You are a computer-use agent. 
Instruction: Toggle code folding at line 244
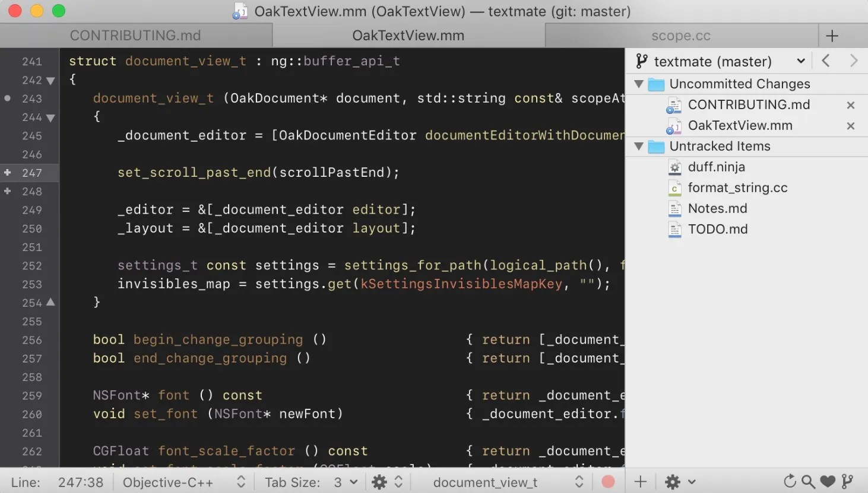[50, 117]
